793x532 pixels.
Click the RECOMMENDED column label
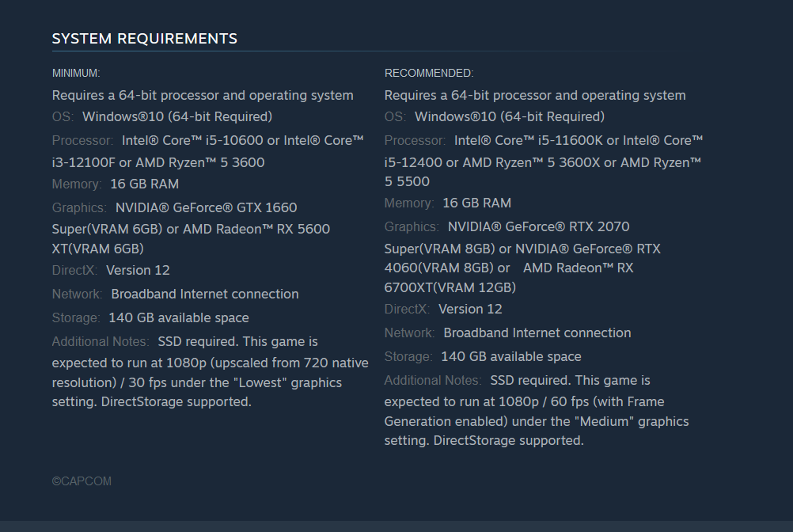pos(429,73)
